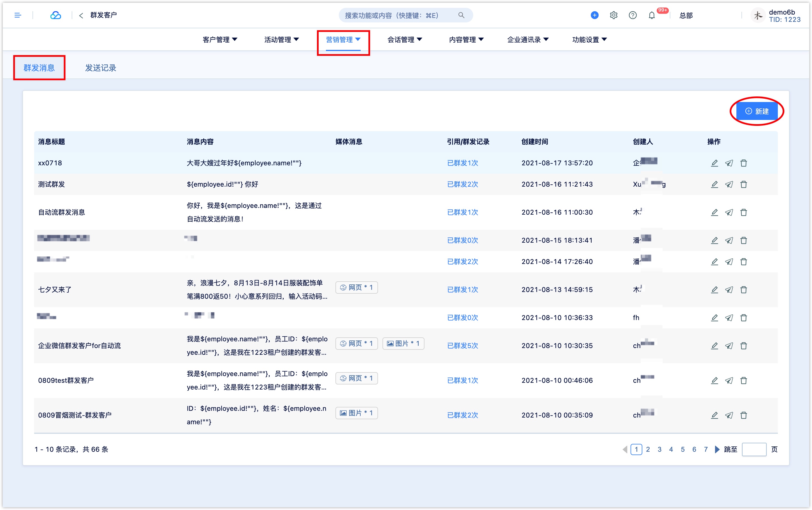This screenshot has width=812, height=510.
Task: Go to page 5
Action: pos(683,449)
